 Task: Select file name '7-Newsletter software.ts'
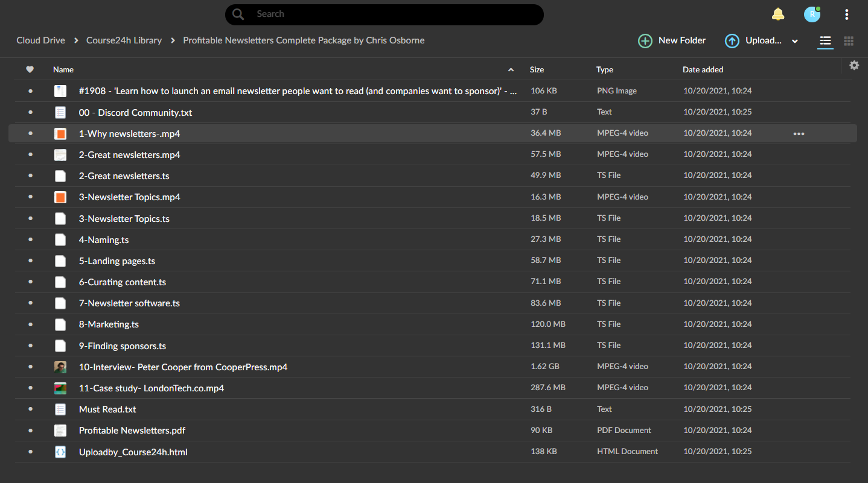tap(129, 303)
